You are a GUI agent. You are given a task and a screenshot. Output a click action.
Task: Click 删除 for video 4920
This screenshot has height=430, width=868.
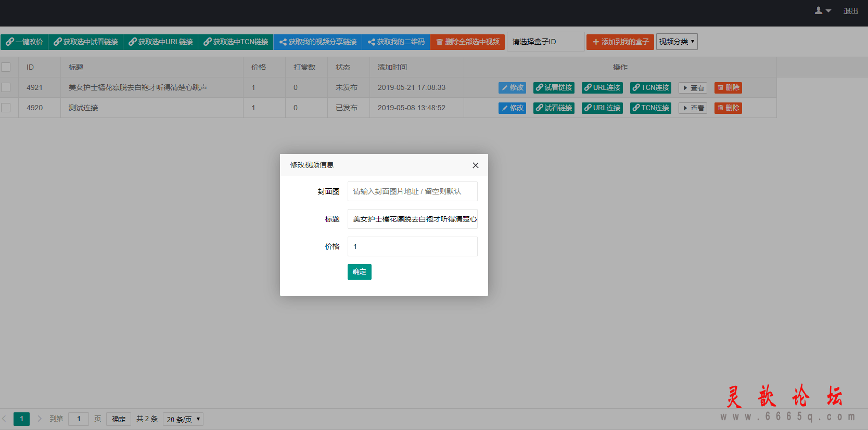click(728, 108)
